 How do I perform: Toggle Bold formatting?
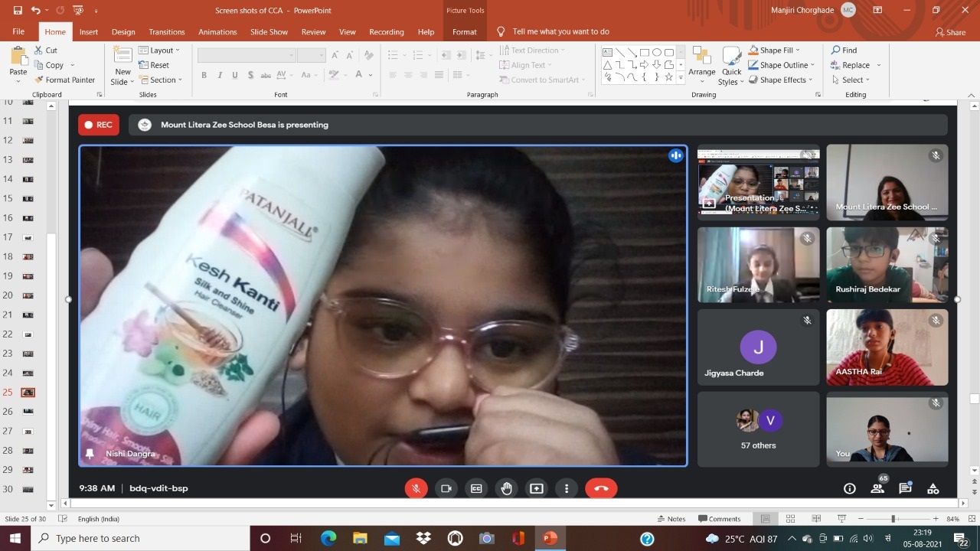point(204,75)
